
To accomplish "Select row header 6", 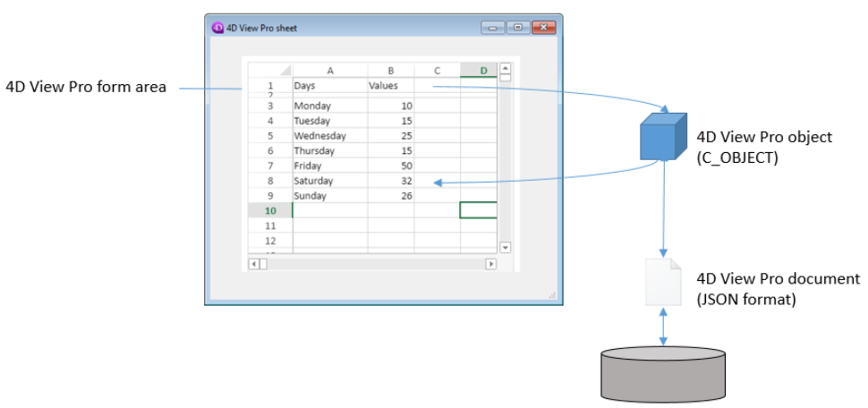I will coord(270,150).
